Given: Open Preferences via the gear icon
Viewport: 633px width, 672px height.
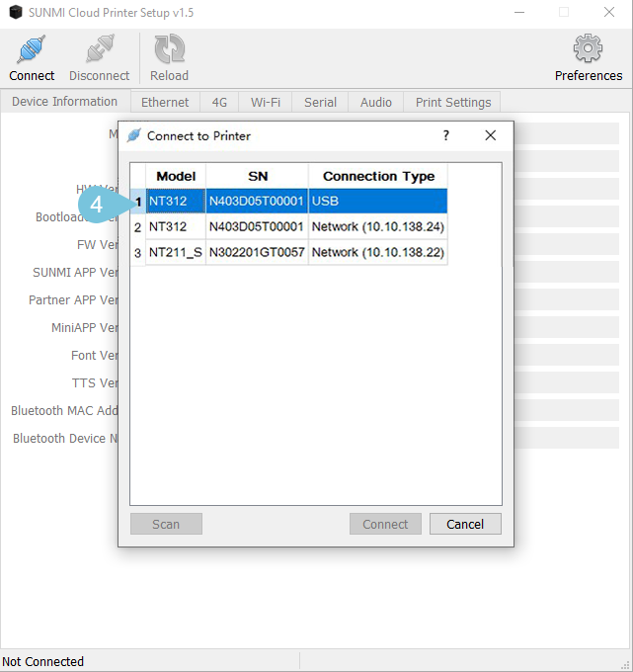Looking at the screenshot, I should [588, 48].
